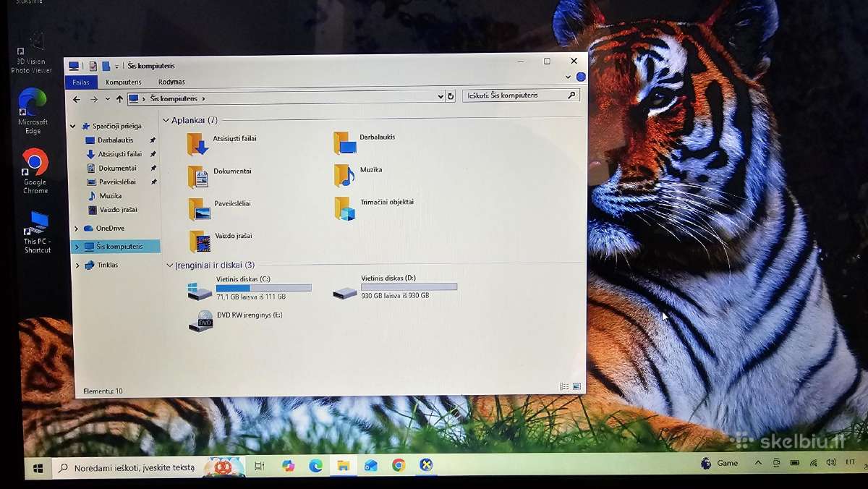
Task: Open the Customize Quick Access Toolbar dropdown
Action: [116, 67]
